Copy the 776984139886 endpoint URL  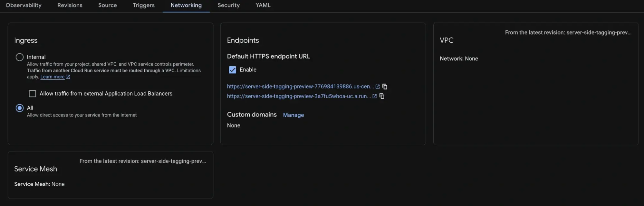pyautogui.click(x=385, y=87)
